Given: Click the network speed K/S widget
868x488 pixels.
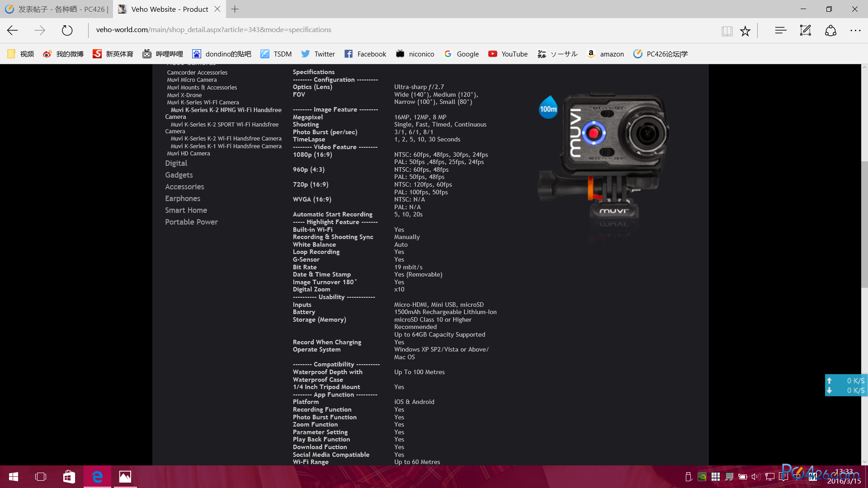Looking at the screenshot, I should (846, 385).
